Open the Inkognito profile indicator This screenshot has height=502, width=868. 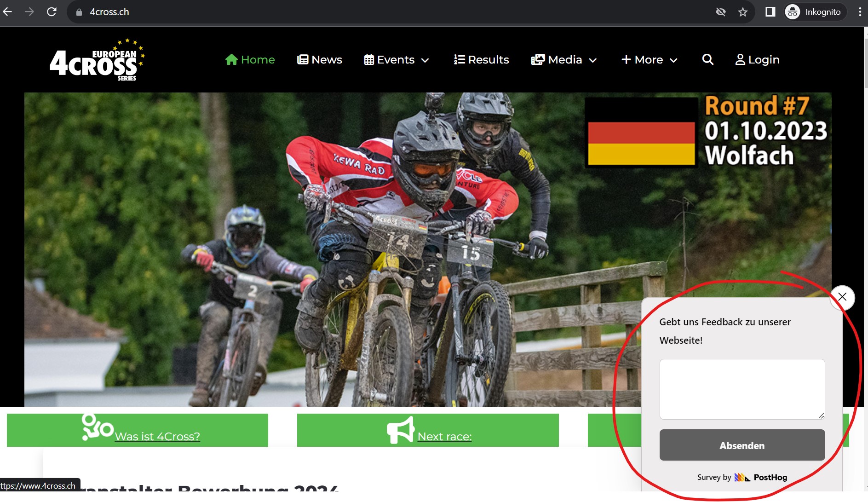click(x=814, y=12)
